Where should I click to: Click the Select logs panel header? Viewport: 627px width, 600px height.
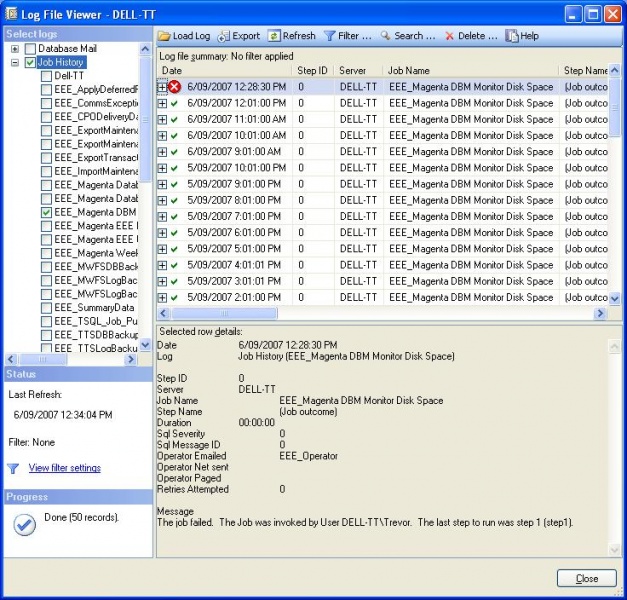pos(78,34)
